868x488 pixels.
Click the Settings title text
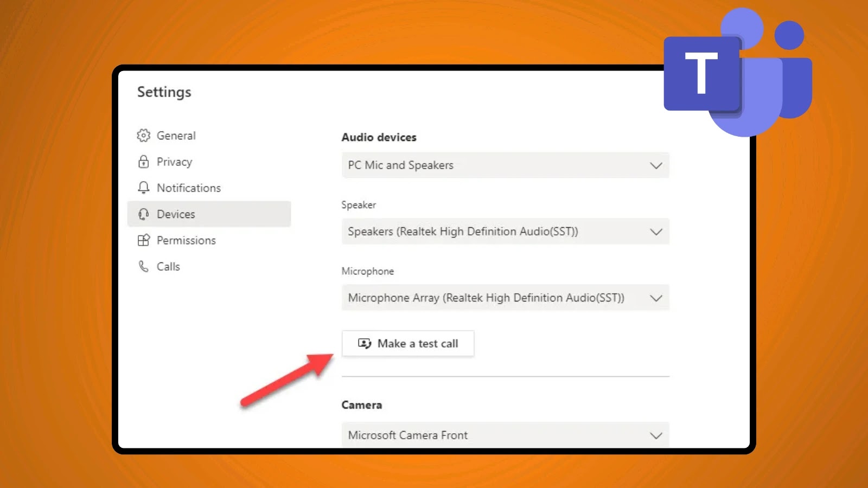click(164, 93)
